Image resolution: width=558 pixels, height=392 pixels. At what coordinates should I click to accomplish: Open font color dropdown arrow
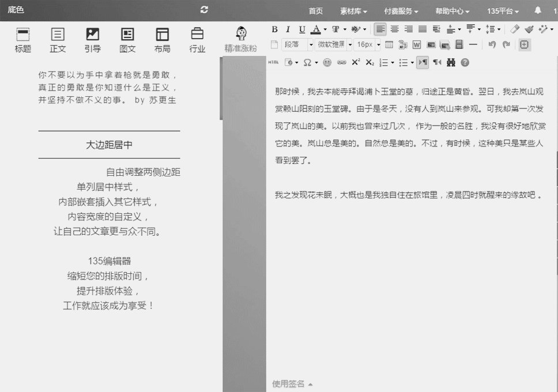(x=325, y=29)
